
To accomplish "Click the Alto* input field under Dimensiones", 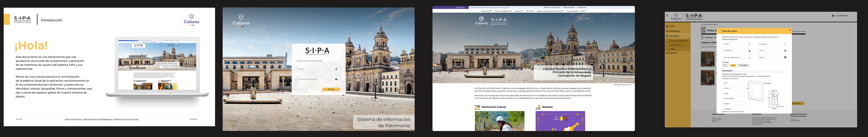I will [734, 83].
